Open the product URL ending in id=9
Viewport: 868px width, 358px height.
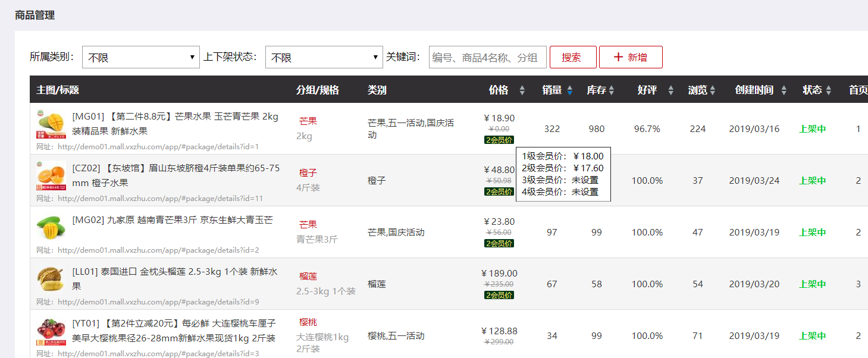click(158, 302)
